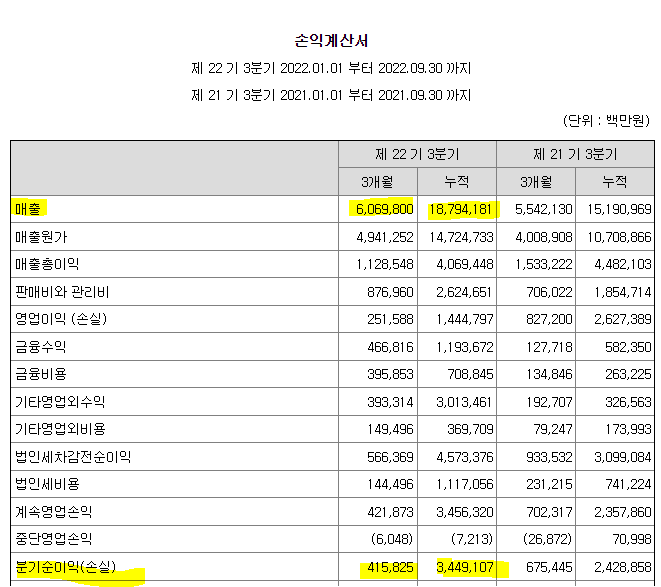Select pre-tax income 4,573,376
Image resolution: width=661 pixels, height=587 pixels.
coord(464,457)
